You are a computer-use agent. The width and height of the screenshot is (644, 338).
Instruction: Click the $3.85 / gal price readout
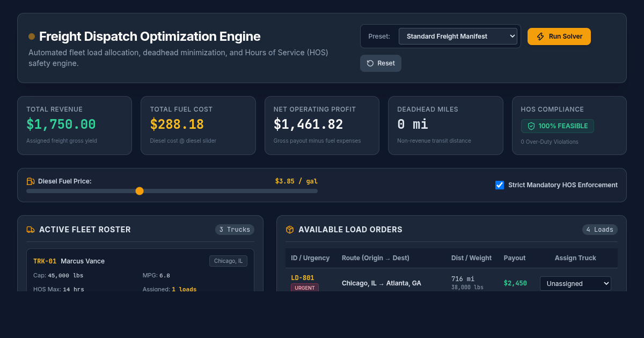[296, 181]
